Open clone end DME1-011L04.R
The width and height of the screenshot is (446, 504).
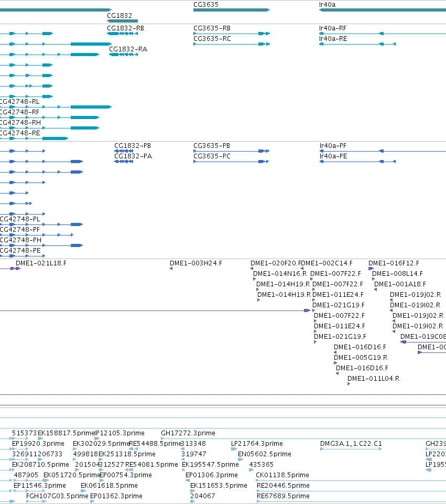coord(374,378)
